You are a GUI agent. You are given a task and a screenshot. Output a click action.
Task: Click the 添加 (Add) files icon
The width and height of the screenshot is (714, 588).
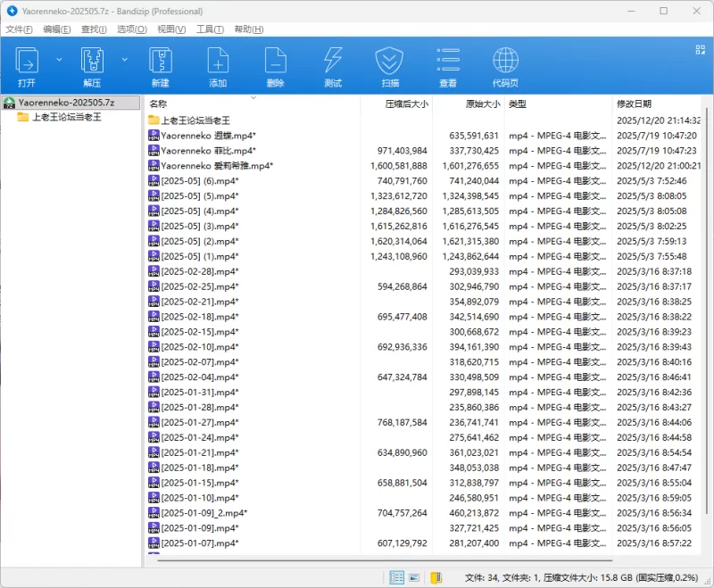pyautogui.click(x=218, y=62)
